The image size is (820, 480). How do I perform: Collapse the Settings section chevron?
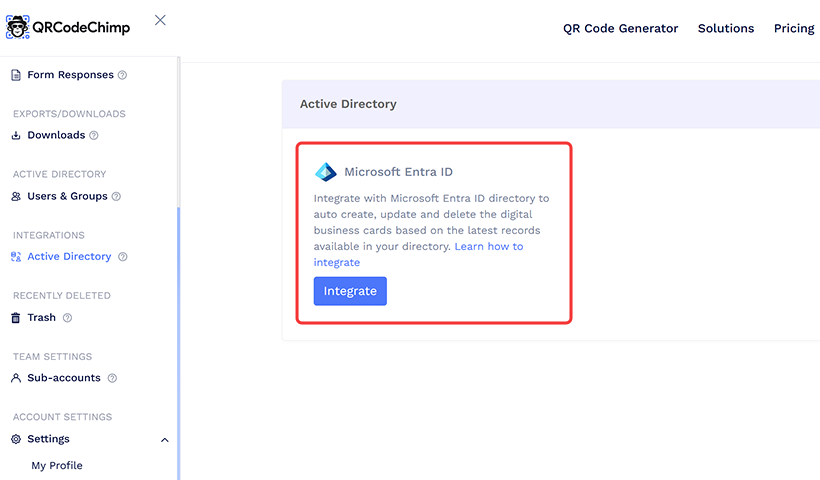click(x=165, y=440)
